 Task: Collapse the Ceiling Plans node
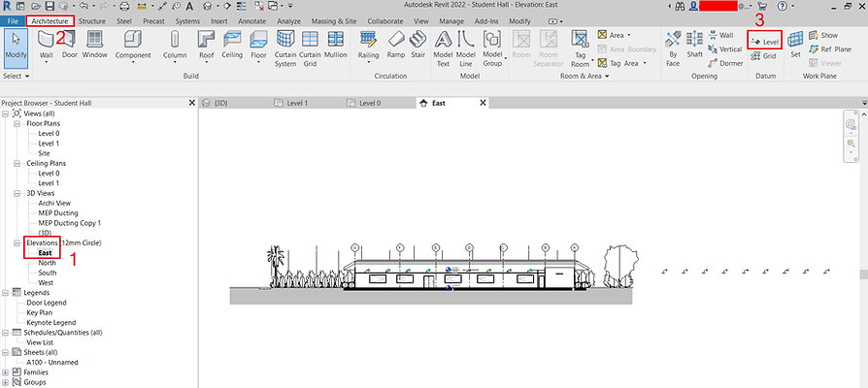click(x=17, y=163)
